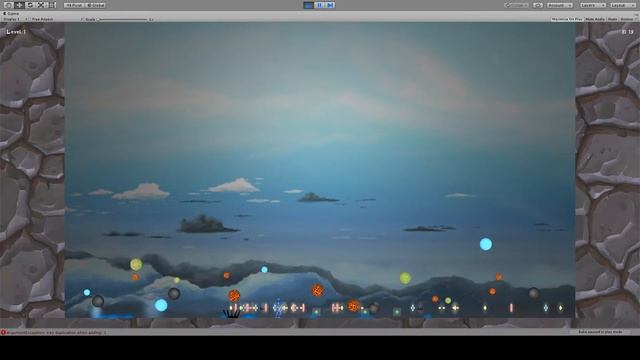Image resolution: width=640 pixels, height=360 pixels.
Task: Click the score counter at top right
Action: [x=627, y=31]
